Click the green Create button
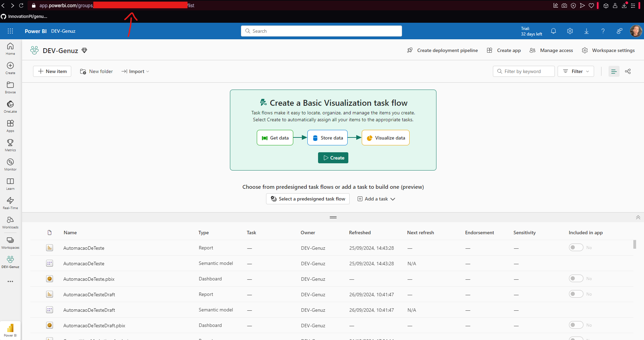 coord(333,158)
